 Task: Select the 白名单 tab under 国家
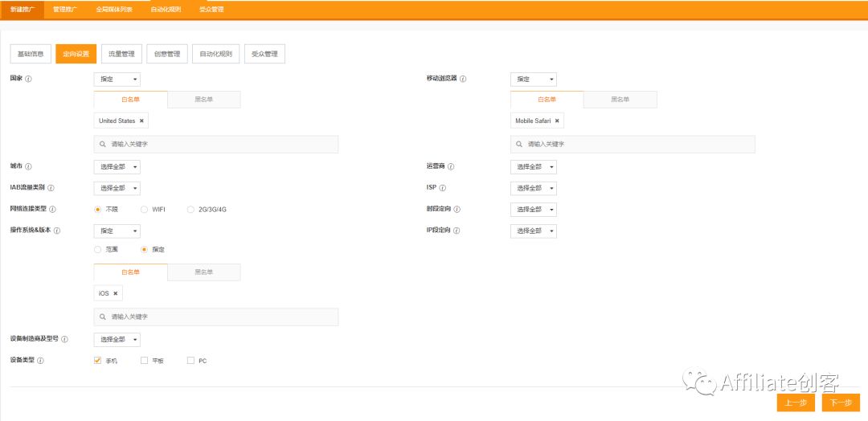[x=131, y=100]
